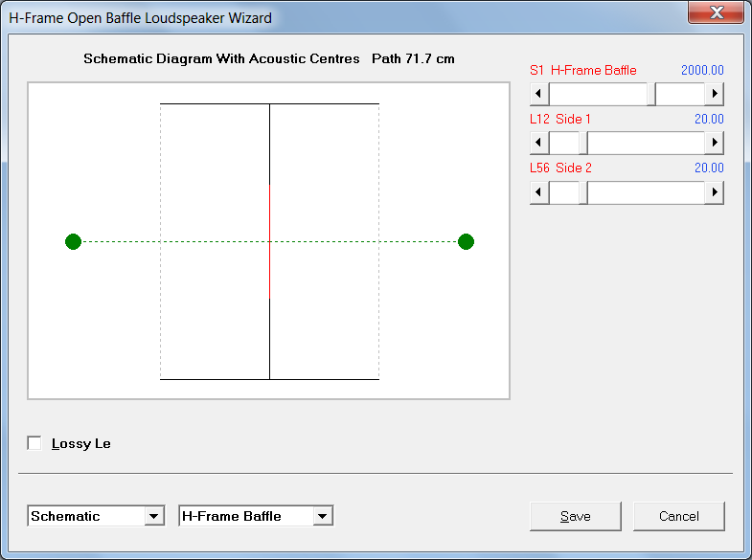Click the 20.00 value for L56 Side 2
752x560 pixels.
[709, 168]
